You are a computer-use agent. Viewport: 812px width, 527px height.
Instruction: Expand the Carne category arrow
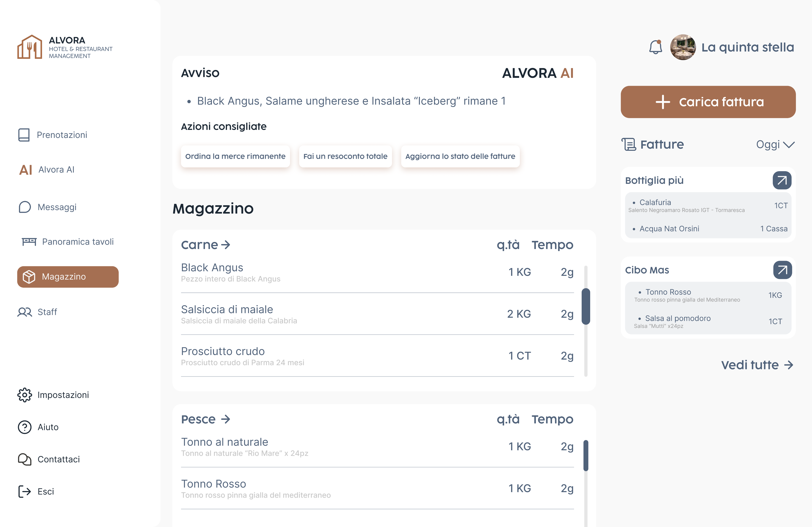pos(226,244)
